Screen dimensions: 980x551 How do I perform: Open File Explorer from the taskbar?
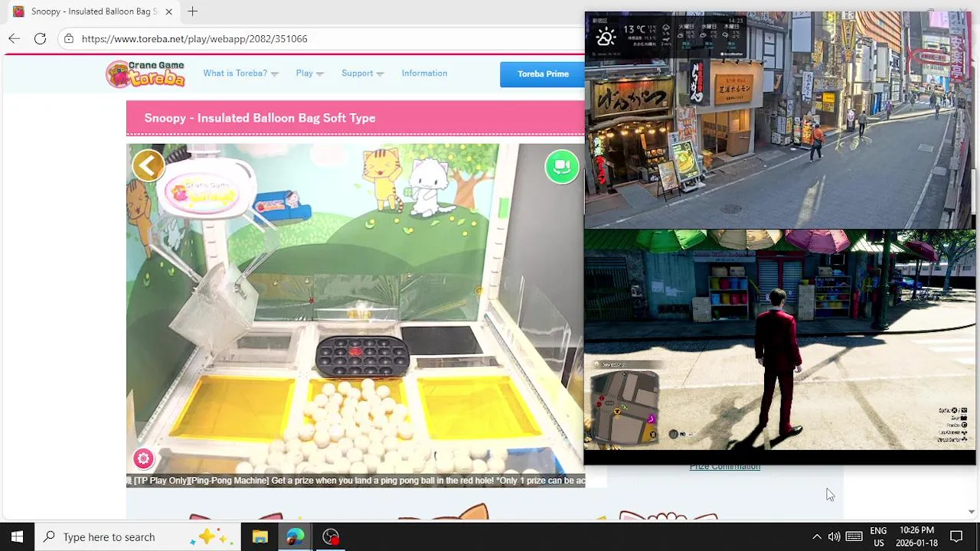[260, 537]
